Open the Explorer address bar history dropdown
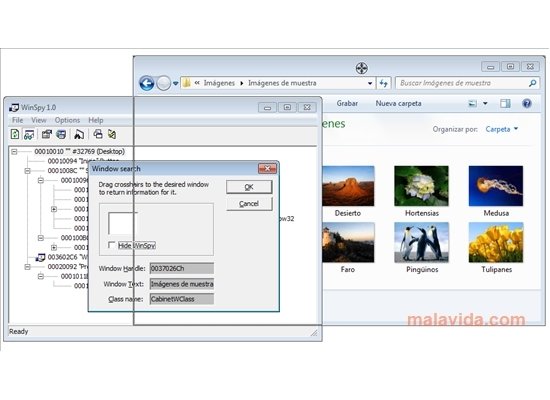 [370, 84]
